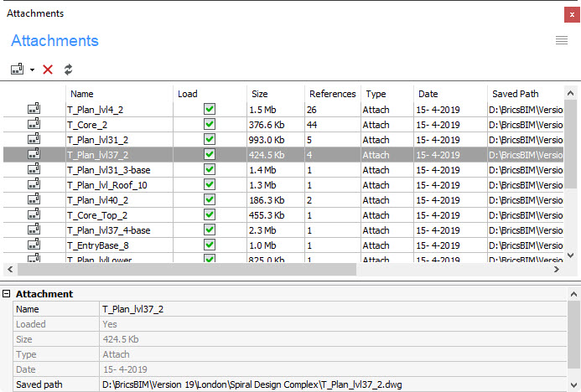Screen dimensions: 581x392
Task: Click the xref icon for T_Plan_lvl37_4-base
Action: (34, 230)
